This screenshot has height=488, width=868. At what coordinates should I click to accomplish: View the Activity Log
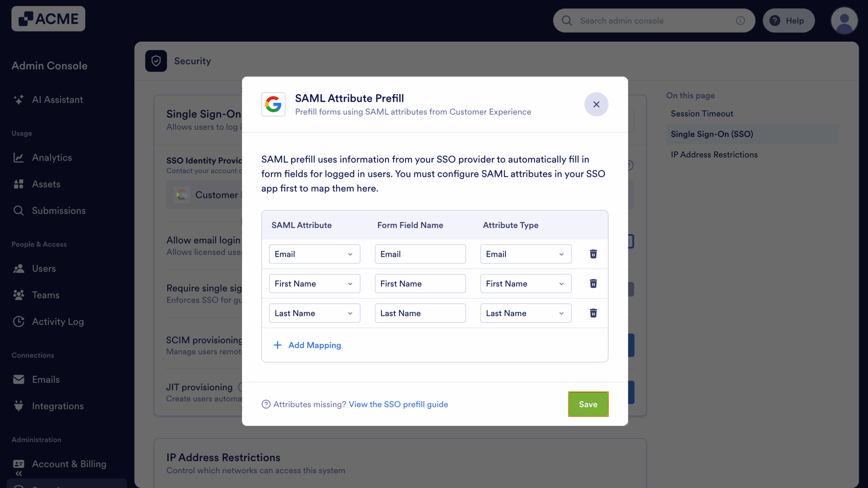click(x=57, y=322)
